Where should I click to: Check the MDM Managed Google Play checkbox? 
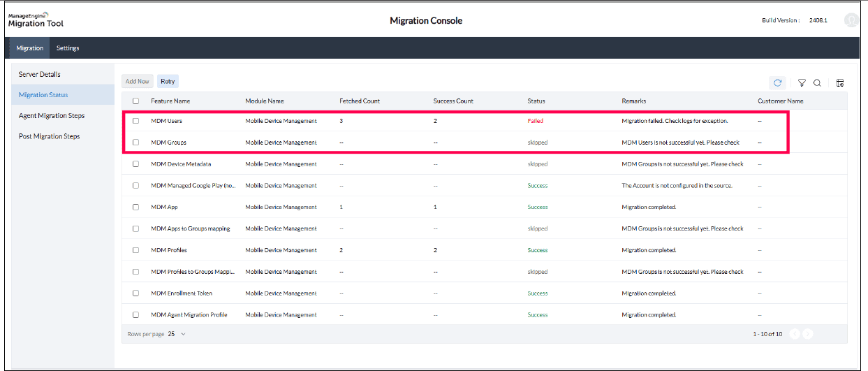[x=135, y=186]
